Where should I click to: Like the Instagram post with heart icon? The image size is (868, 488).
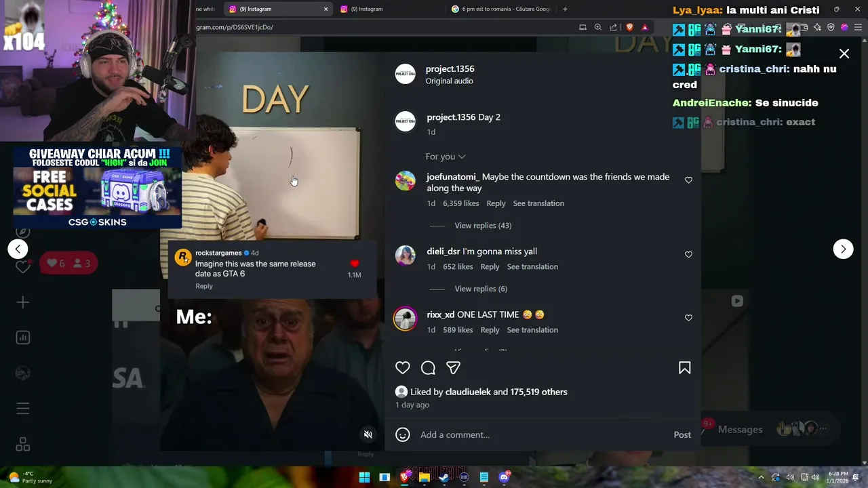point(403,367)
